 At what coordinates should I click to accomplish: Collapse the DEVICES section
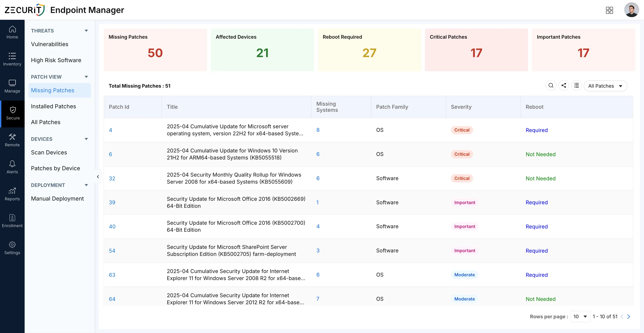86,139
